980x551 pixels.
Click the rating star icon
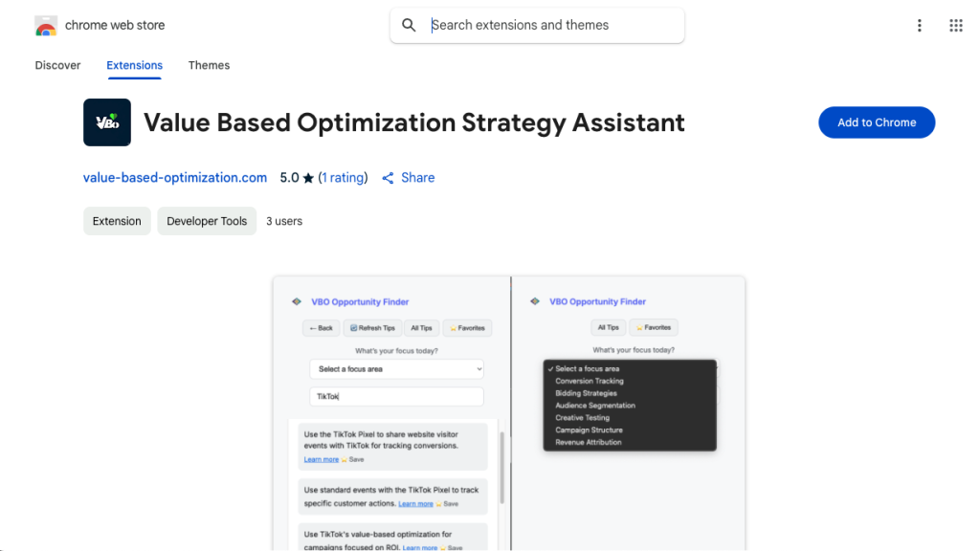point(308,178)
